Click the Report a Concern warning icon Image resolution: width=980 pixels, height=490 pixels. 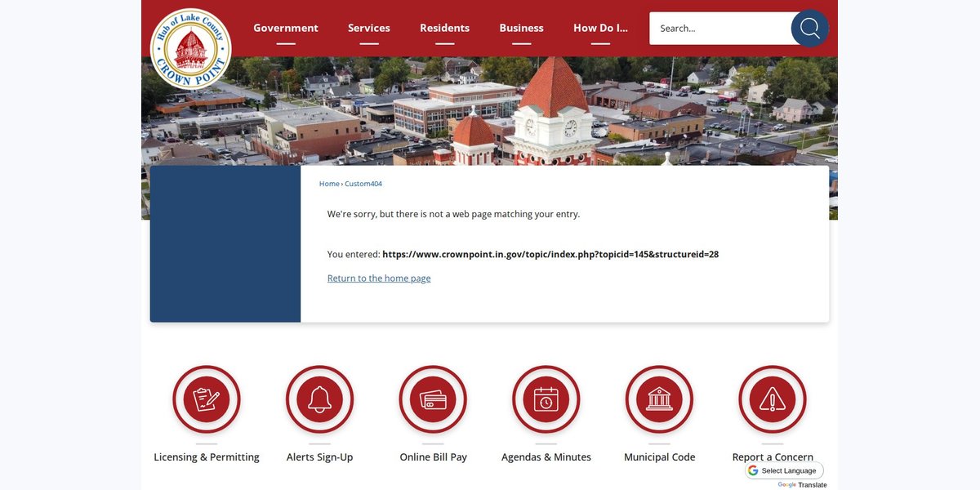773,399
